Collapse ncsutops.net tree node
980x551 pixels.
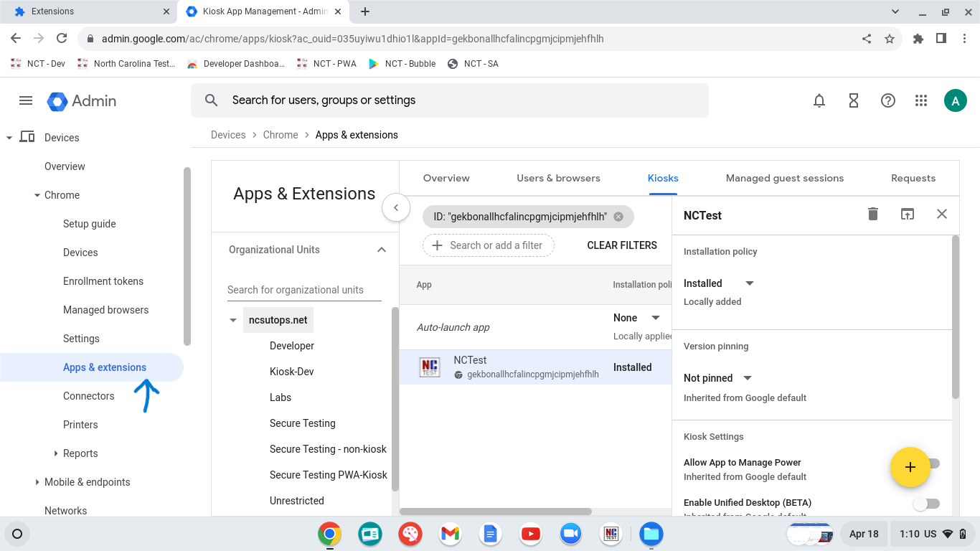233,321
